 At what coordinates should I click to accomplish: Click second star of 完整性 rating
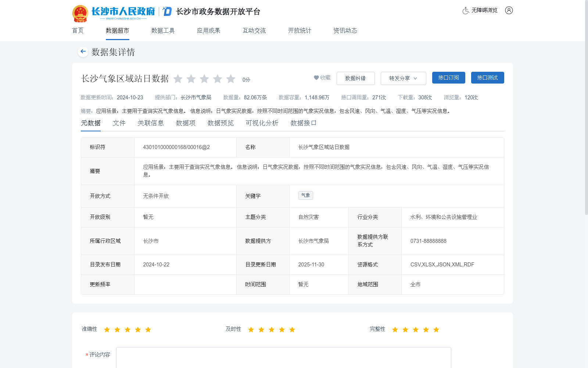405,329
